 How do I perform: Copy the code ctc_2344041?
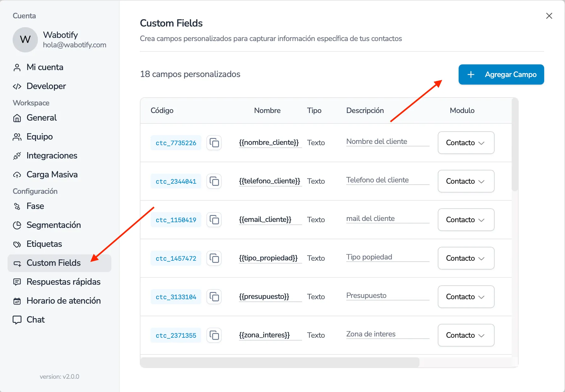214,181
